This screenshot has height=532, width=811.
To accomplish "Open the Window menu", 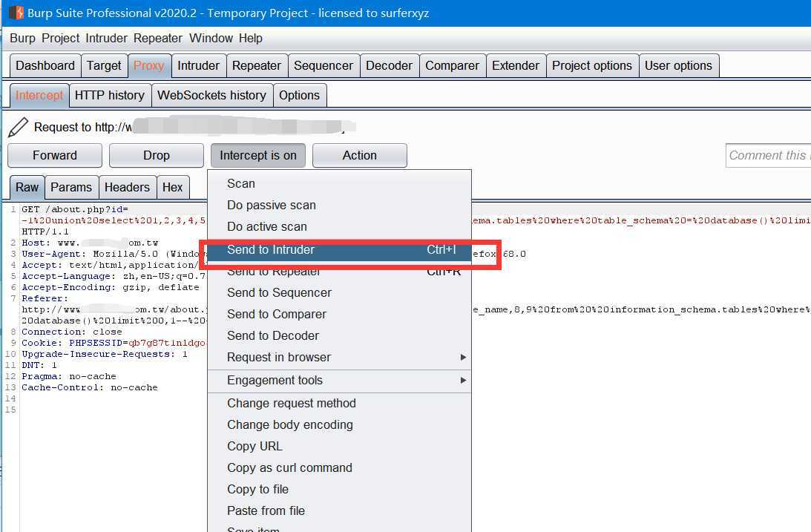I will coord(211,39).
